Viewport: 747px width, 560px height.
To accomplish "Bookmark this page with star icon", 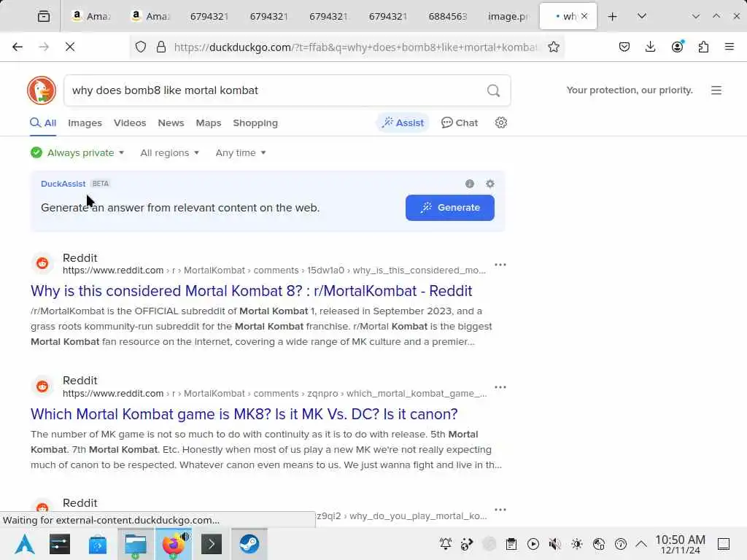I will tap(553, 47).
